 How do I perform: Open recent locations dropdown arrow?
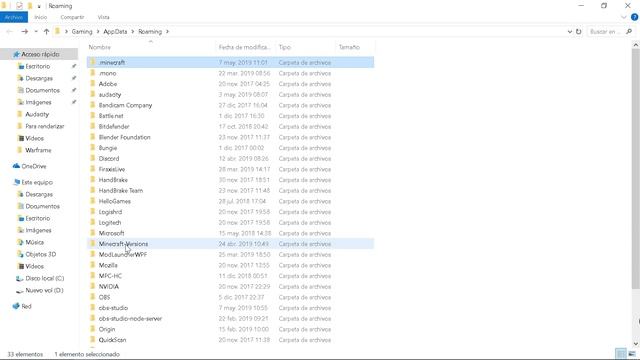36,31
